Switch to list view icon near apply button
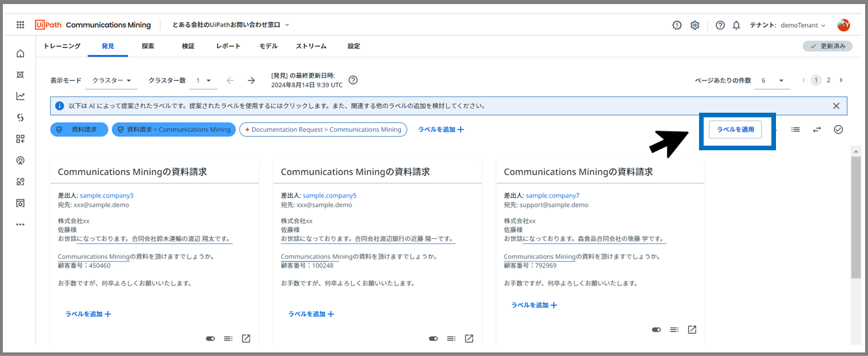The width and height of the screenshot is (868, 356). pyautogui.click(x=796, y=129)
